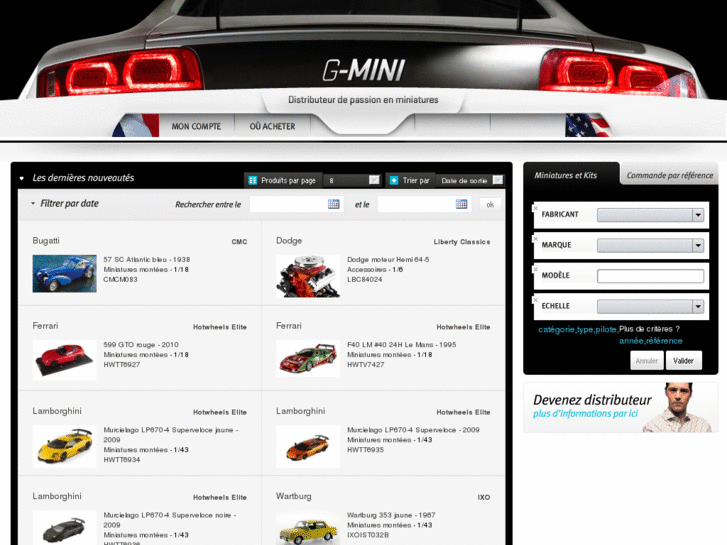
Task: Collapse Les dernières nouveautés section
Action: [21, 178]
